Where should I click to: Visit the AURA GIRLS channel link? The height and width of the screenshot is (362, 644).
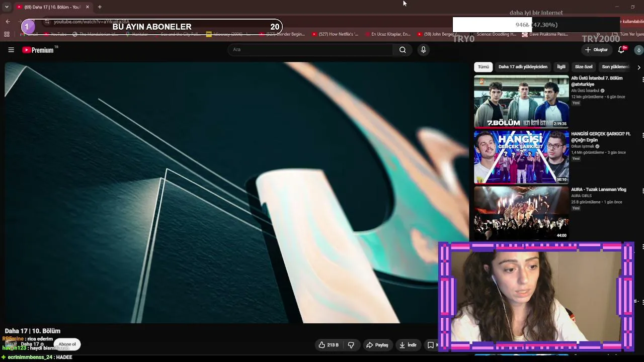pyautogui.click(x=581, y=196)
